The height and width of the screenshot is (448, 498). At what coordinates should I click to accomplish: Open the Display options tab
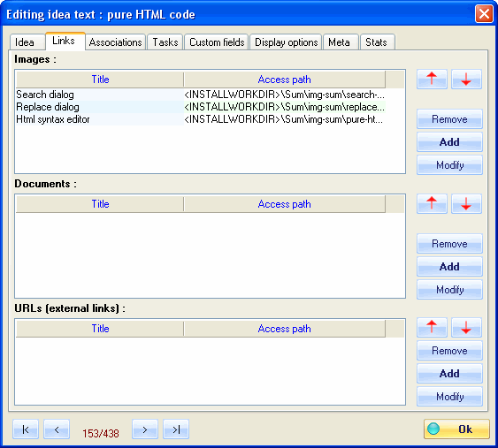coord(287,42)
